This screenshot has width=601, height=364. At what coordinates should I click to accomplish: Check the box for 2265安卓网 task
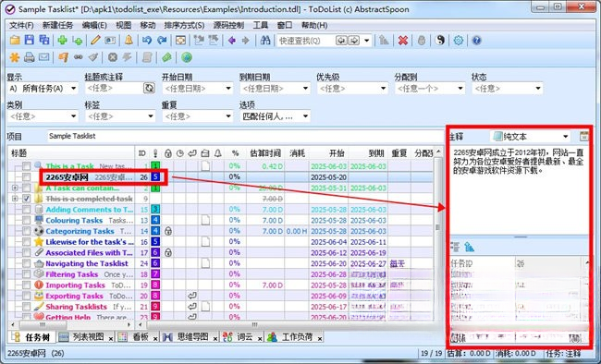pyautogui.click(x=27, y=177)
